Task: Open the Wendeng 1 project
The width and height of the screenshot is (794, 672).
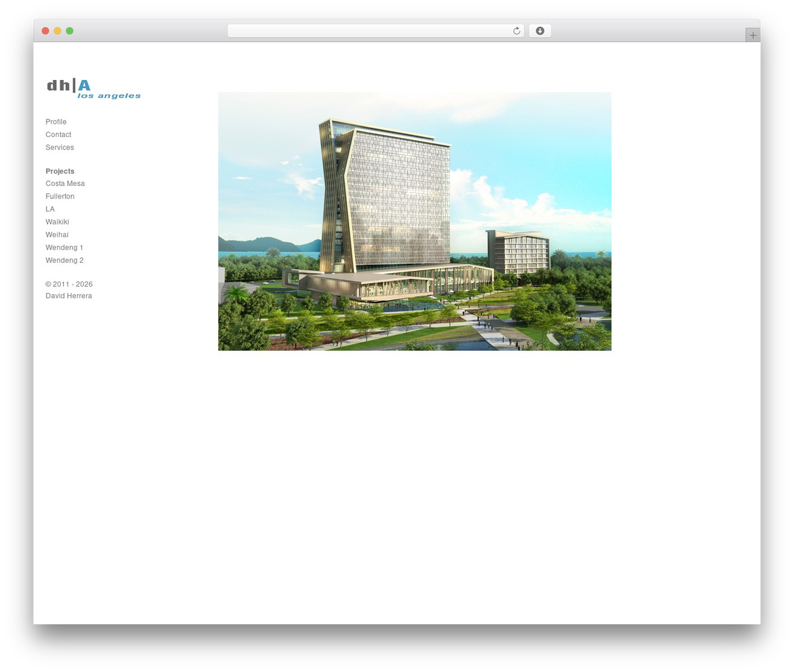Action: [65, 248]
